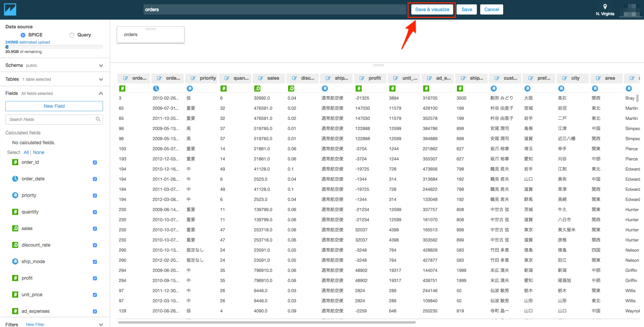This screenshot has width=644, height=327.
Task: Click the date type icon under order_date column
Action: pos(156,88)
